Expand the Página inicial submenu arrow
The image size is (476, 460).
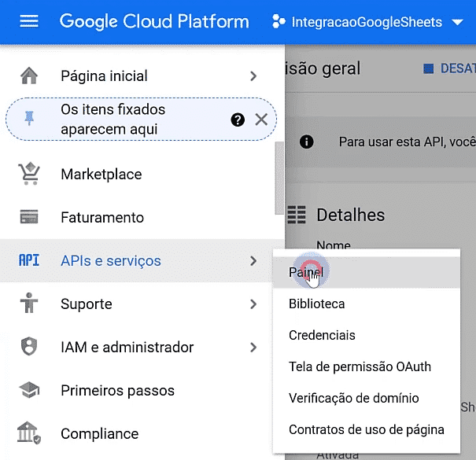pyautogui.click(x=253, y=76)
